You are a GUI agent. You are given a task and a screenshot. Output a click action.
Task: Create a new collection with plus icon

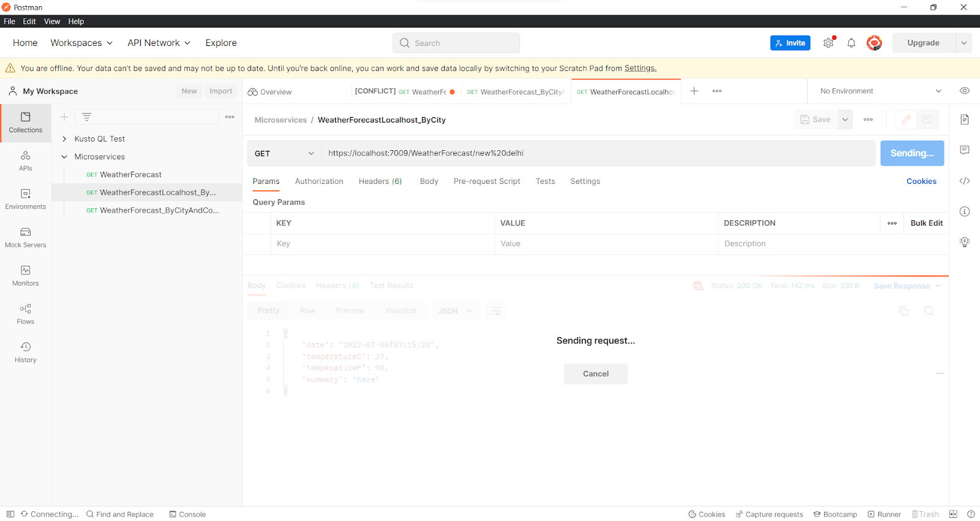pyautogui.click(x=64, y=117)
